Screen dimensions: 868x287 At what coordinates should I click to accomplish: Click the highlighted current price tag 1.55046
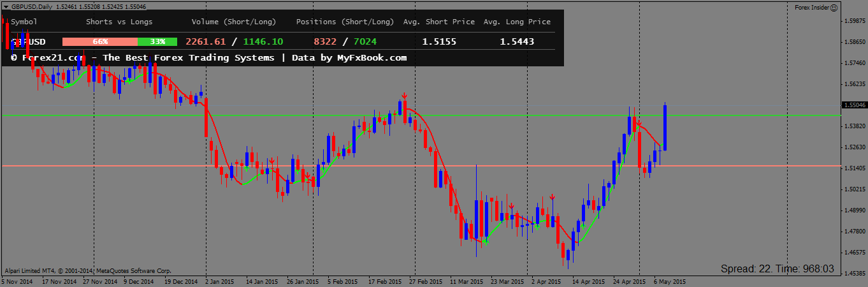coord(855,105)
